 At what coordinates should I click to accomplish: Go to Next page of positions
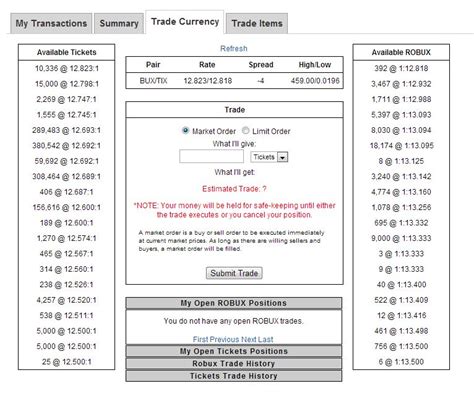click(x=248, y=339)
